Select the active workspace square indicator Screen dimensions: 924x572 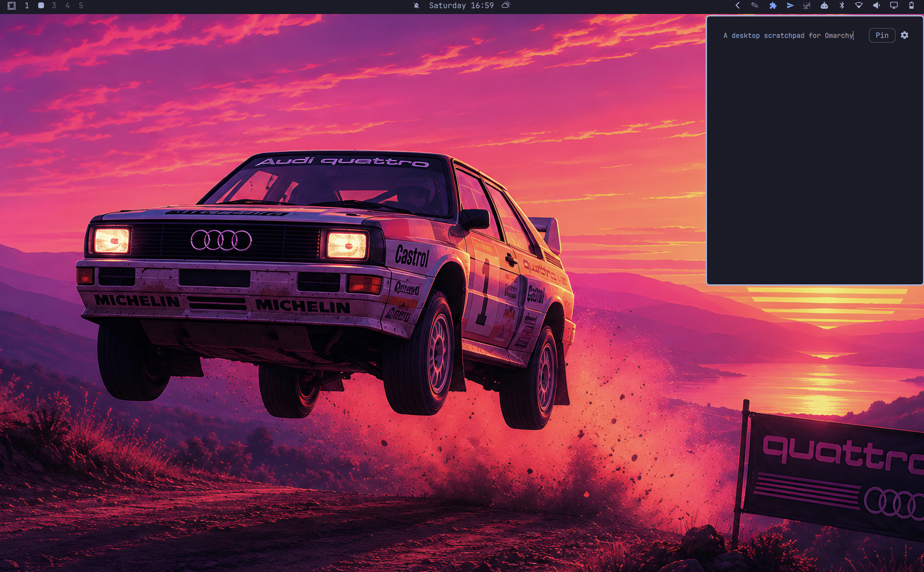41,6
